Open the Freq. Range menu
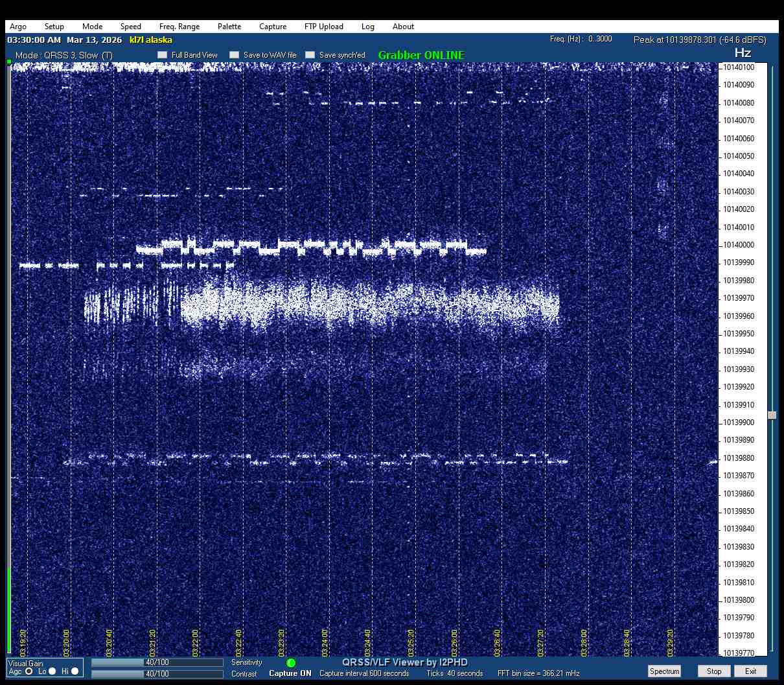Viewport: 784px width, 685px height. (x=179, y=27)
